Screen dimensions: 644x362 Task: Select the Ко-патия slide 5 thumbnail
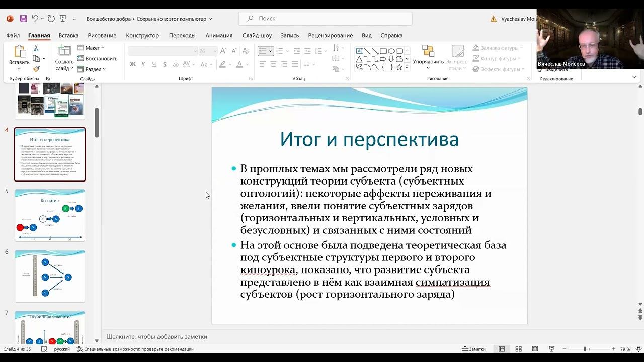50,215
